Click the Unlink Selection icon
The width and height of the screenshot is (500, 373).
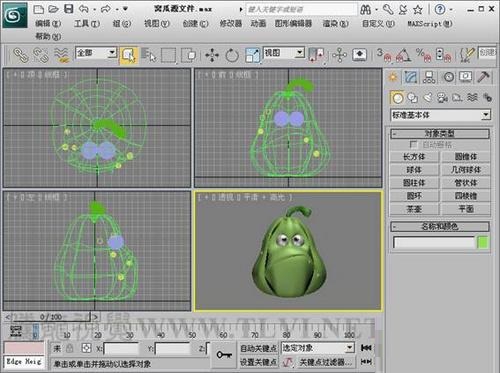(x=41, y=55)
